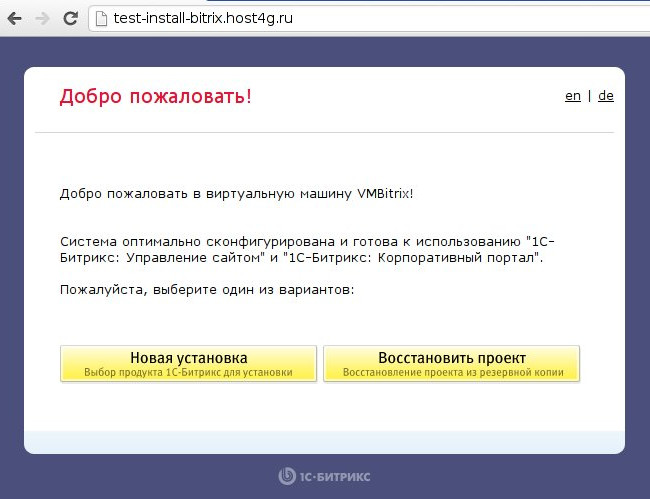Click the paragraph starting with Система оптимально сконфигурирована
This screenshot has width=650, height=499.
pos(307,250)
